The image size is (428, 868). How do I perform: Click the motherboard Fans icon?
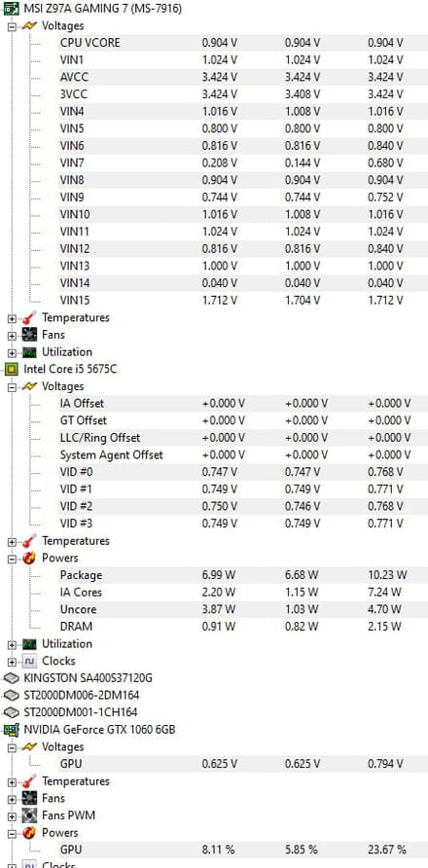(29, 335)
